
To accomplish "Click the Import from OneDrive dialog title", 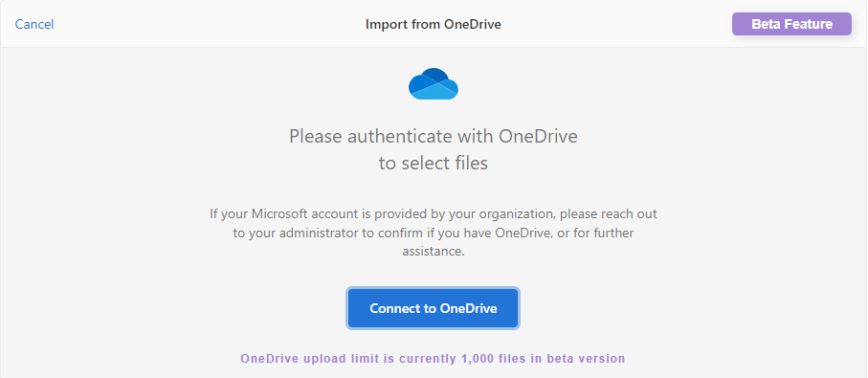I will tap(433, 24).
